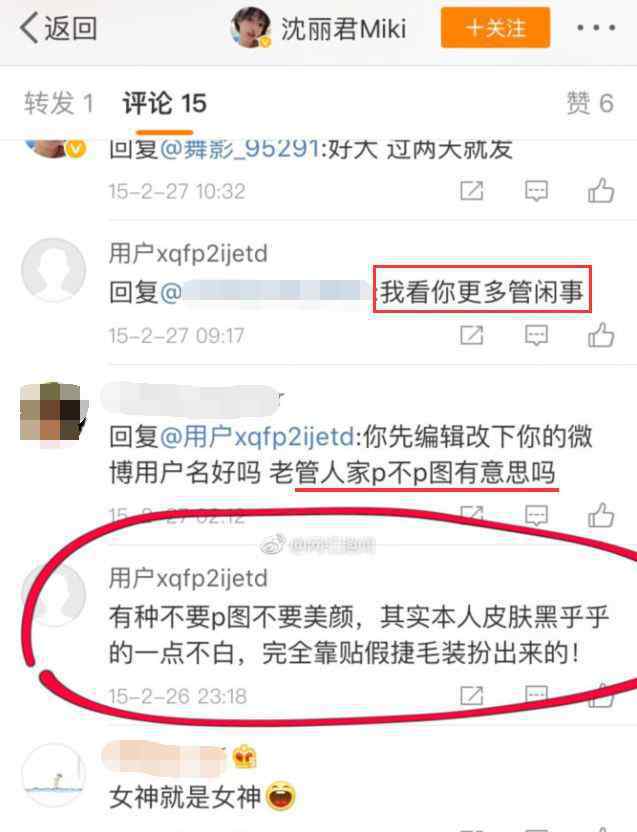The width and height of the screenshot is (637, 832).
Task: Open reply bubble on 09:17 comment
Action: pos(536,335)
